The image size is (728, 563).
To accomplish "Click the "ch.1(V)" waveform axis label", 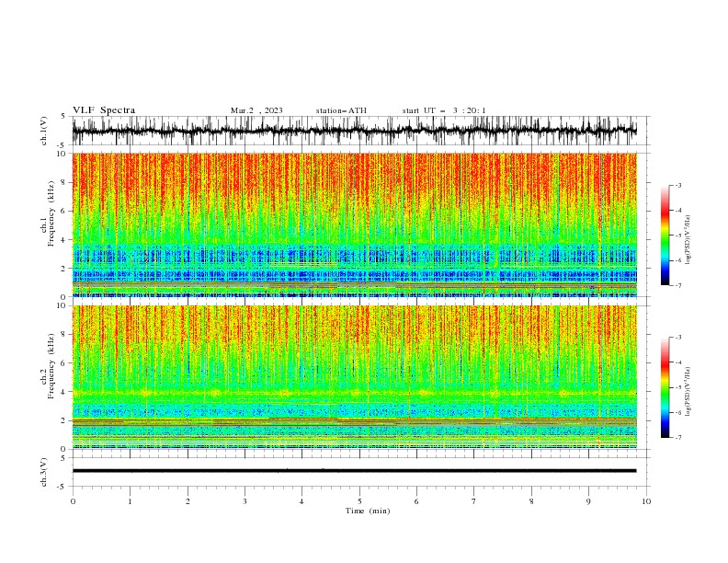I will [x=44, y=131].
